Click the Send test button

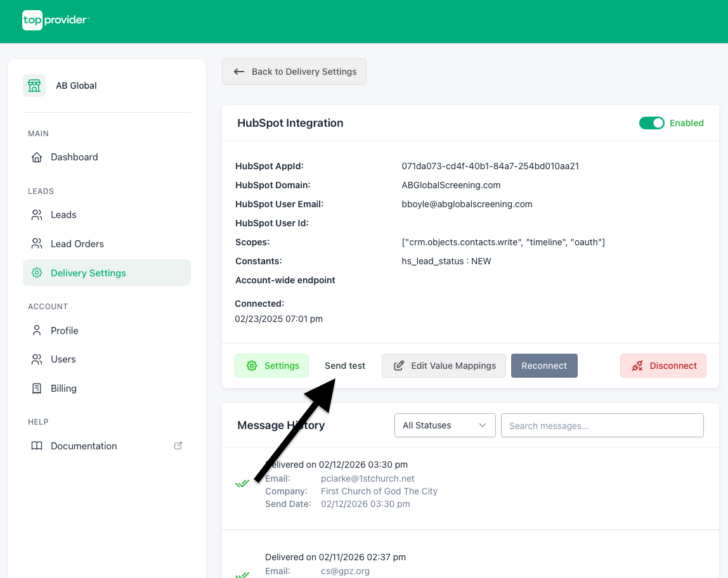point(345,366)
